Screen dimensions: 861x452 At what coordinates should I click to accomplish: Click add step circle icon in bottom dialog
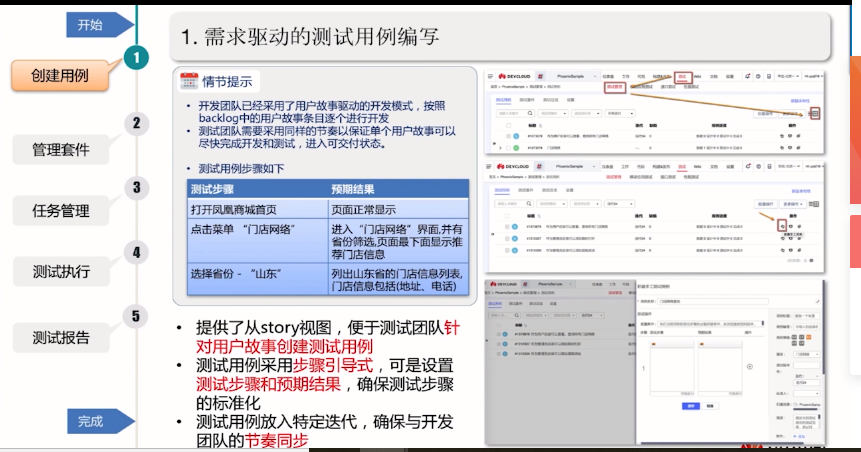750,366
